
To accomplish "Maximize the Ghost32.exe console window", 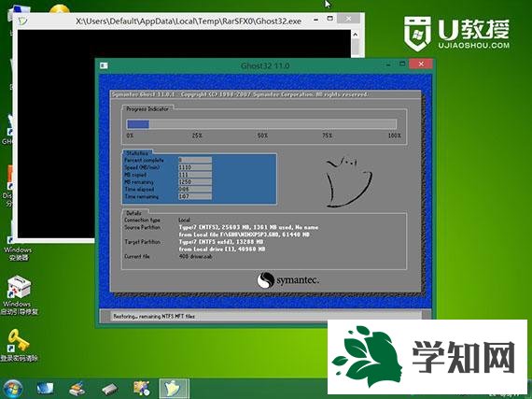I will coord(329,18).
